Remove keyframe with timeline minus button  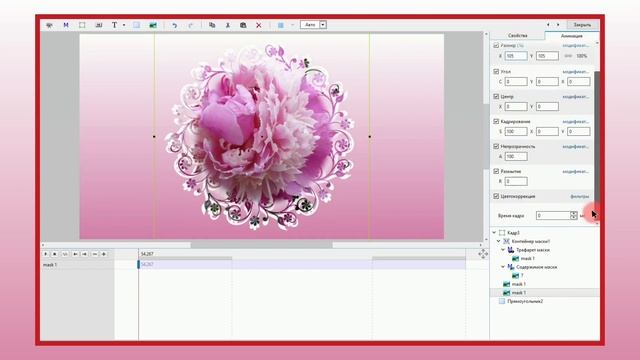(x=95, y=254)
